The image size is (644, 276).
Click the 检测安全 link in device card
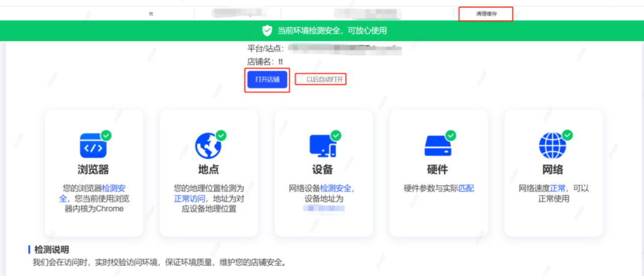(336, 188)
